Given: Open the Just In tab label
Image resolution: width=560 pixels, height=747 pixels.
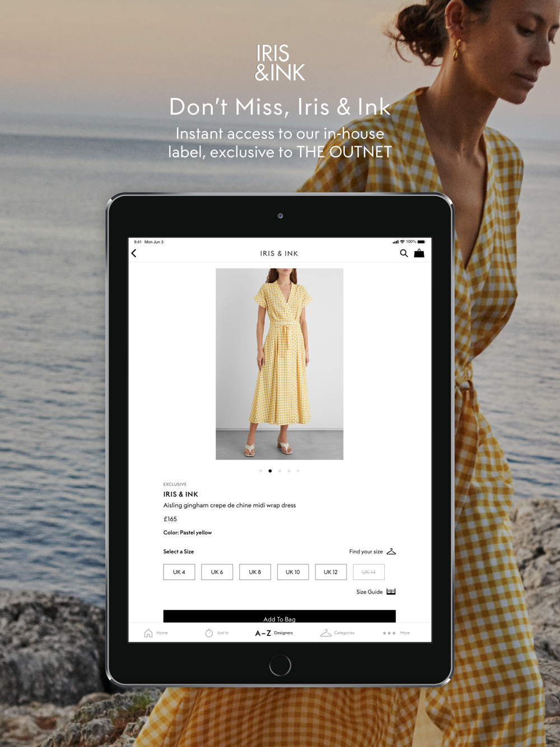Looking at the screenshot, I should [223, 633].
